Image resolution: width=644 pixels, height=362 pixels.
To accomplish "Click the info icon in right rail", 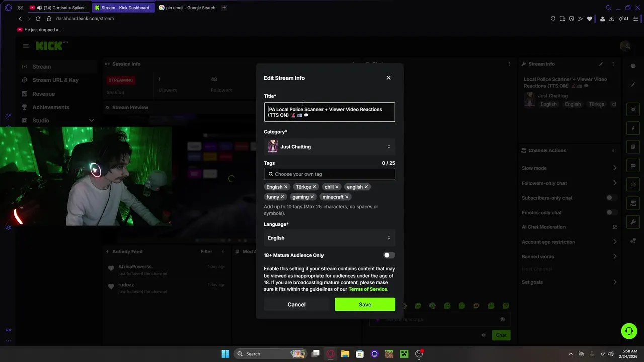I will pyautogui.click(x=633, y=66).
